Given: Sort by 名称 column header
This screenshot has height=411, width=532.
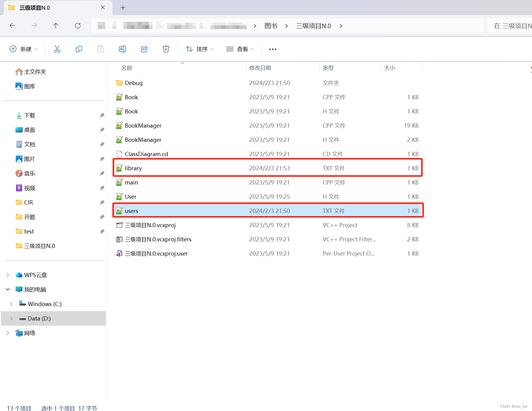Looking at the screenshot, I should pos(127,68).
